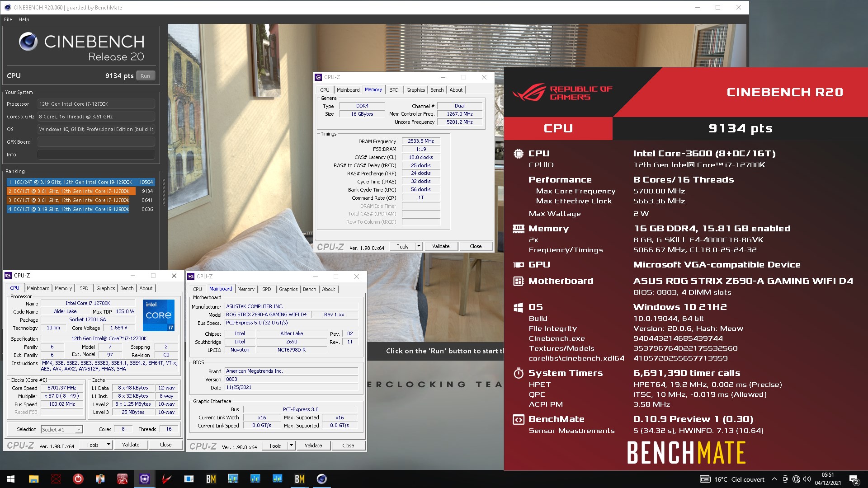Click the Core Voltage value 1.554 V
868x488 pixels.
pos(119,328)
